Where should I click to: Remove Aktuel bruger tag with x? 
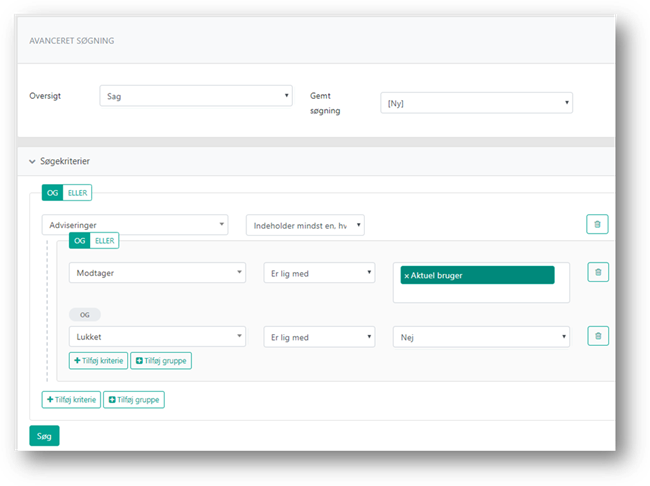(x=406, y=275)
